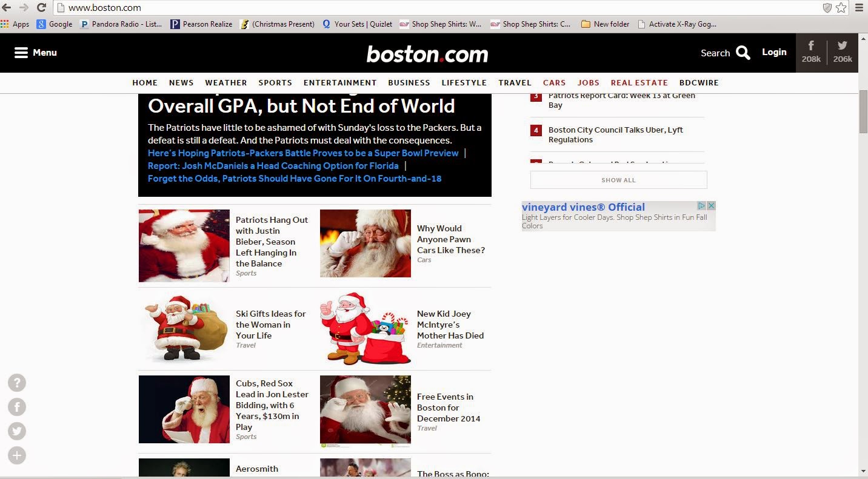Screen dimensions: 868x479
Task: Open the REAL ESTATE nav section
Action: pos(639,83)
